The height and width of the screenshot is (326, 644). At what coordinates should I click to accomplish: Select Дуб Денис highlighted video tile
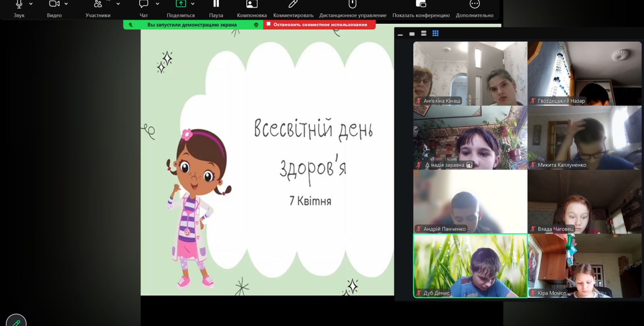470,266
